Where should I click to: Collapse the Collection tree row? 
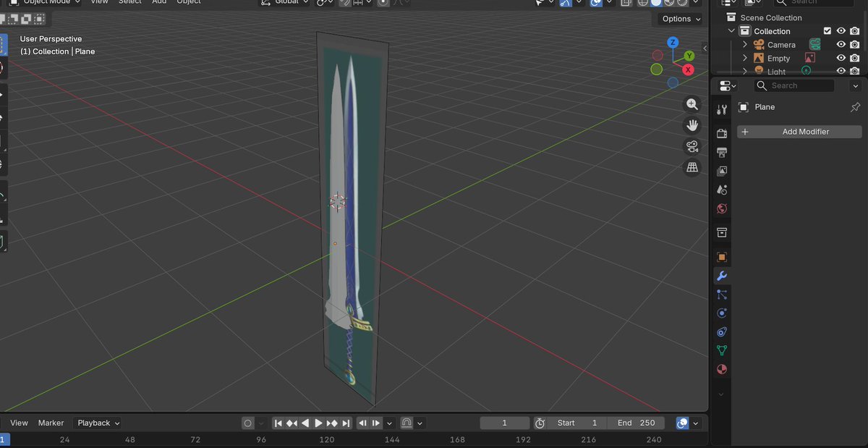pos(731,31)
